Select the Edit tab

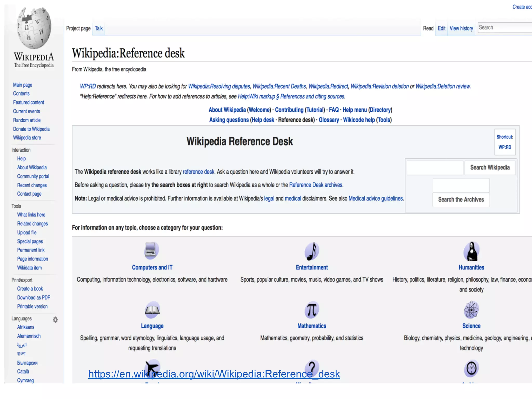(x=441, y=28)
